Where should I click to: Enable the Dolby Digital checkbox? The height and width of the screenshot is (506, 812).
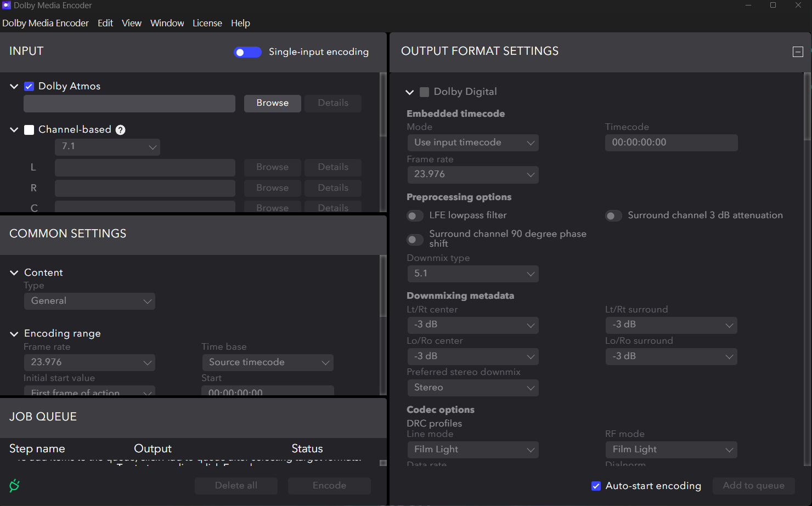coord(424,92)
